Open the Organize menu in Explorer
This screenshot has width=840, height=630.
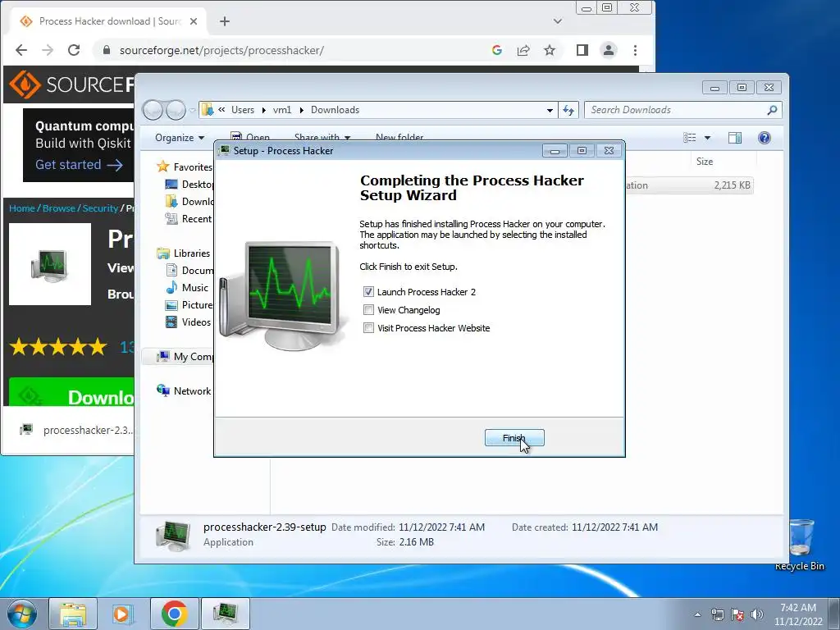pyautogui.click(x=180, y=138)
